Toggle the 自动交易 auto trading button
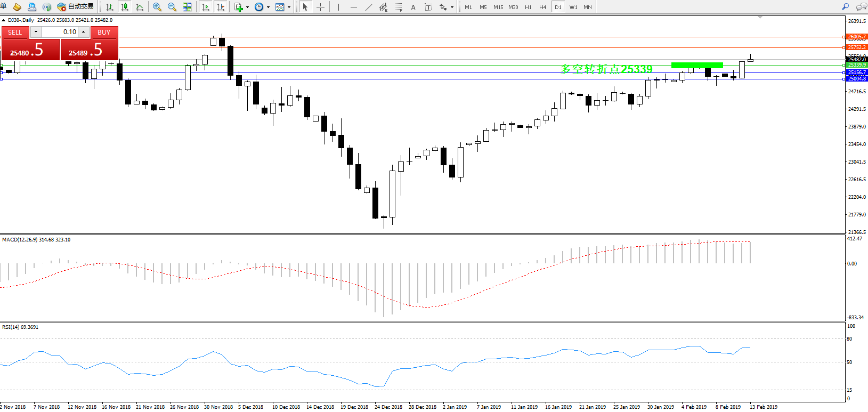This screenshot has width=868, height=412. [x=75, y=7]
